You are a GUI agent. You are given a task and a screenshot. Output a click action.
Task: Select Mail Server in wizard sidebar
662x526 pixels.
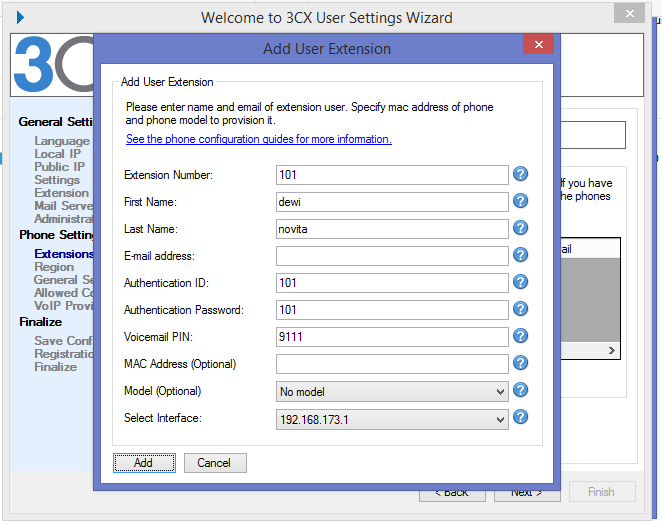pos(64,206)
